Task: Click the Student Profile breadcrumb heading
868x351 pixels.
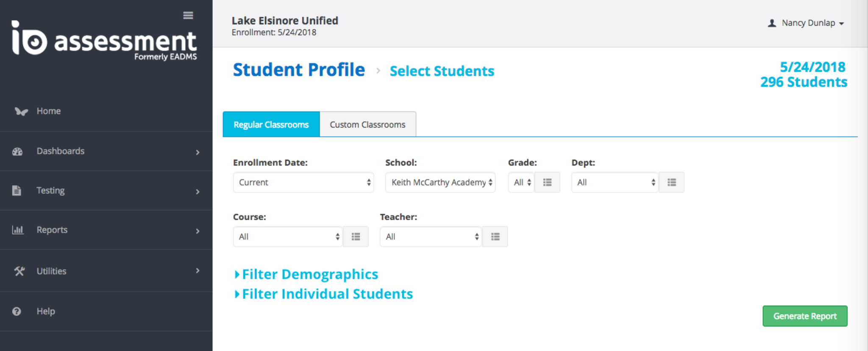Action: [x=299, y=70]
